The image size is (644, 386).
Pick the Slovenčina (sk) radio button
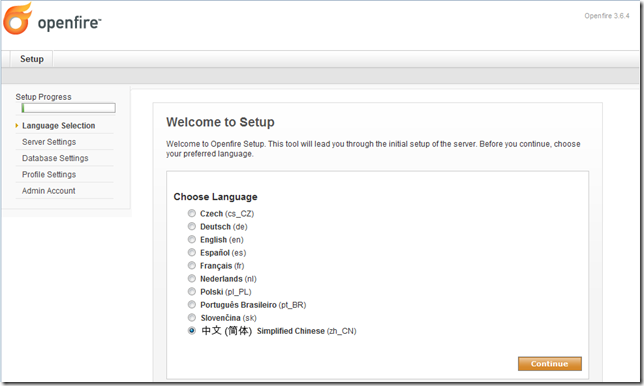(x=192, y=317)
